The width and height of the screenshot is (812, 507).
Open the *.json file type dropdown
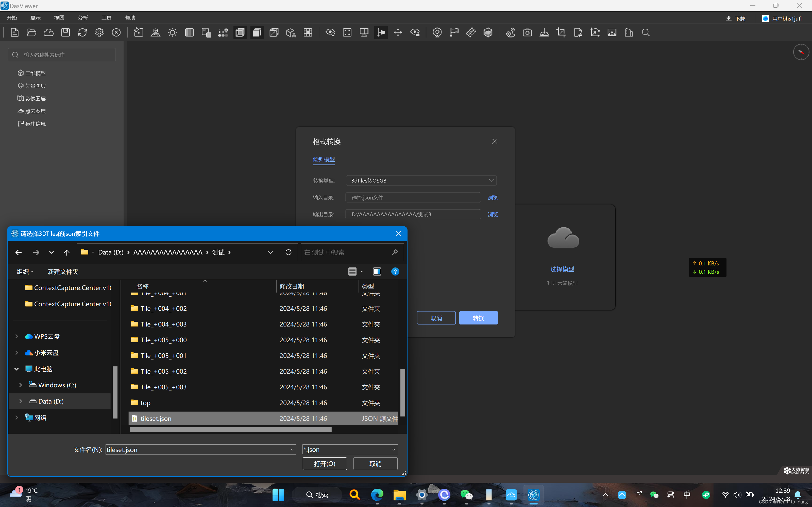[x=350, y=449]
